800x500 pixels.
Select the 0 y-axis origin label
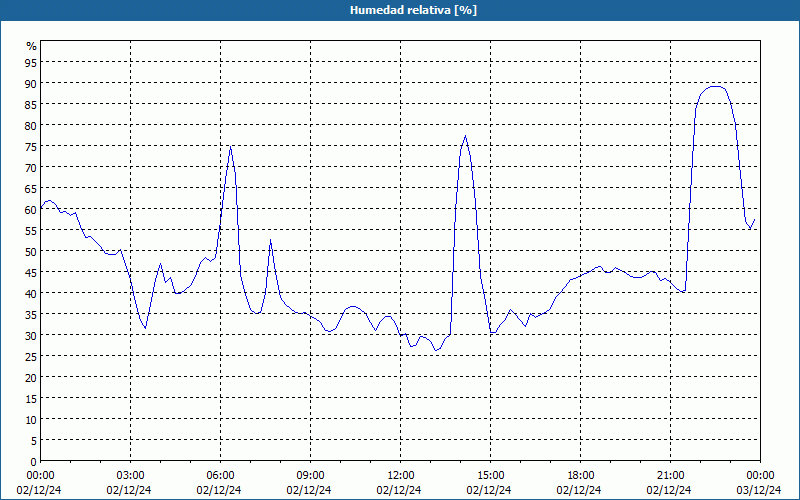click(34, 462)
